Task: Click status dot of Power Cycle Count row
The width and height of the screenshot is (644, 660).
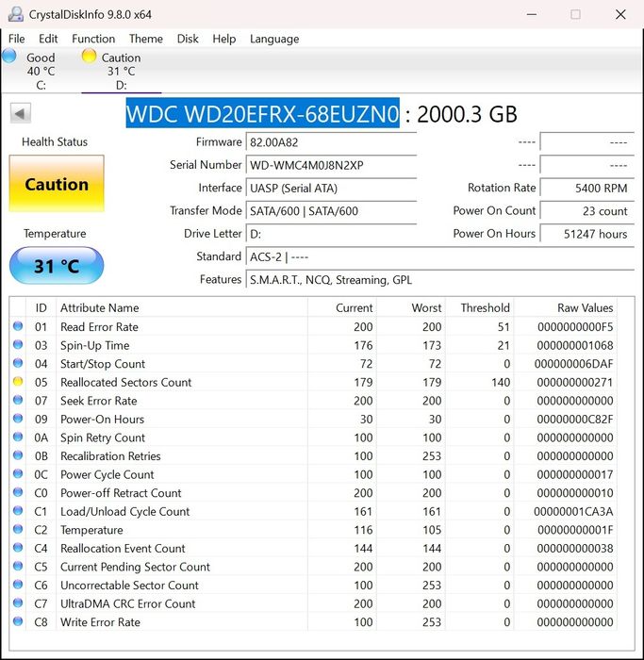Action: pyautogui.click(x=18, y=474)
